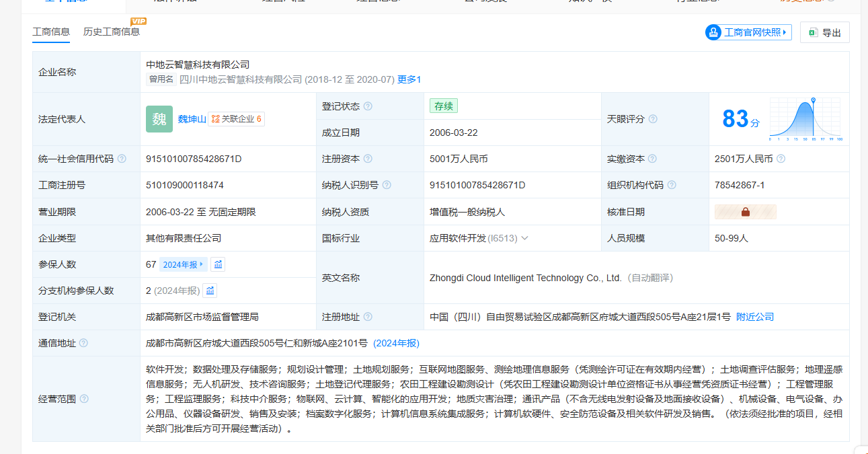Expand former names via 更多1
This screenshot has width=868, height=454.
coord(409,79)
